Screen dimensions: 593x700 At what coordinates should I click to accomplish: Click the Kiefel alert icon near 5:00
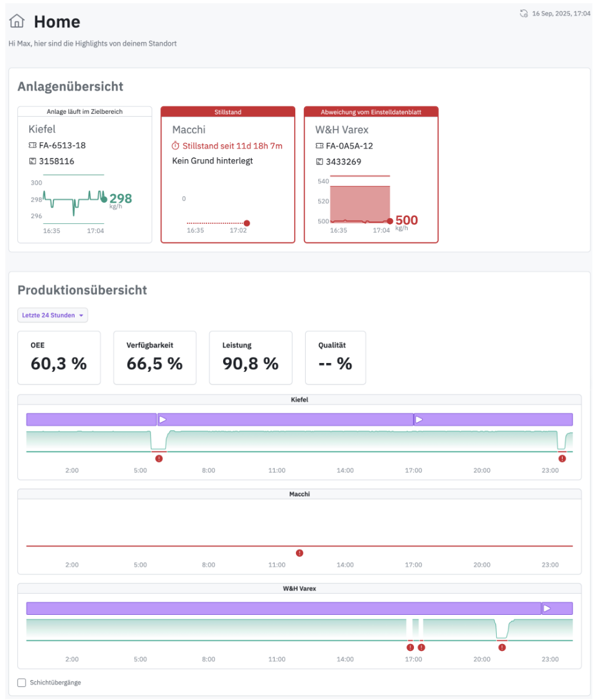click(x=159, y=458)
